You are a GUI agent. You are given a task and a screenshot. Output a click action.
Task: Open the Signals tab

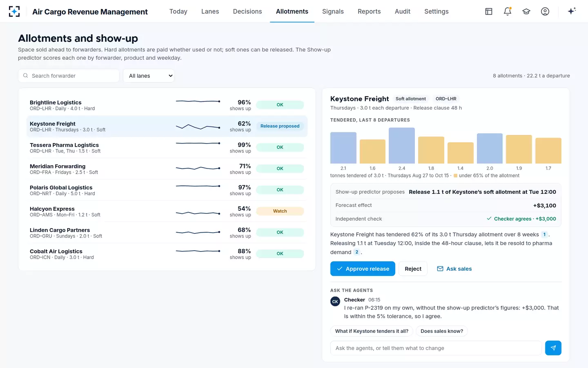[333, 11]
